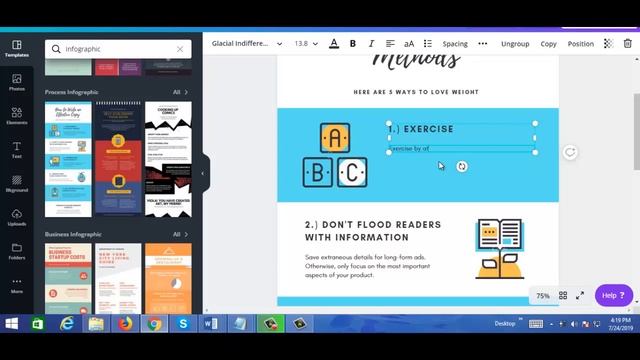Open the Uploads sidebar tab
The width and height of the screenshot is (640, 360).
(x=17, y=218)
